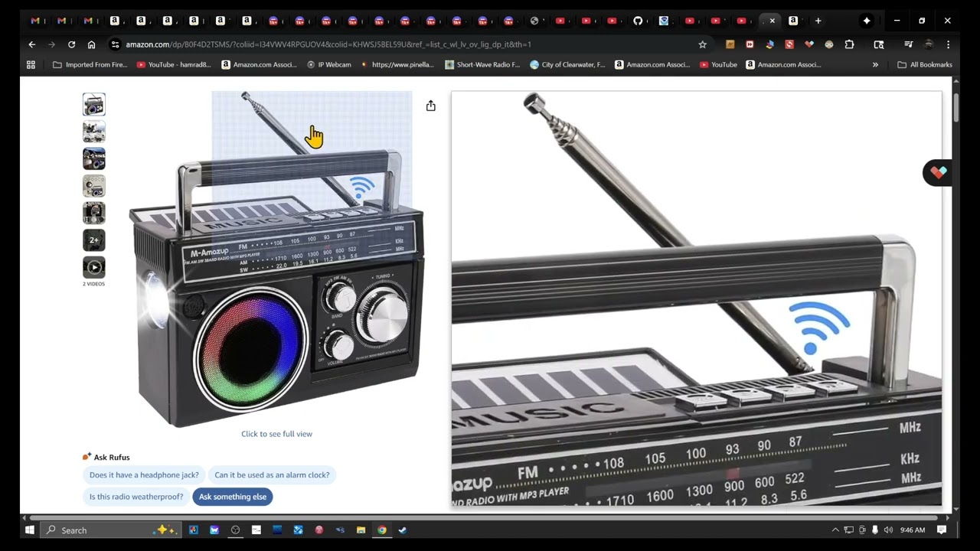980x551 pixels.
Task: Switch to the GitHub tab
Action: [x=638, y=21]
